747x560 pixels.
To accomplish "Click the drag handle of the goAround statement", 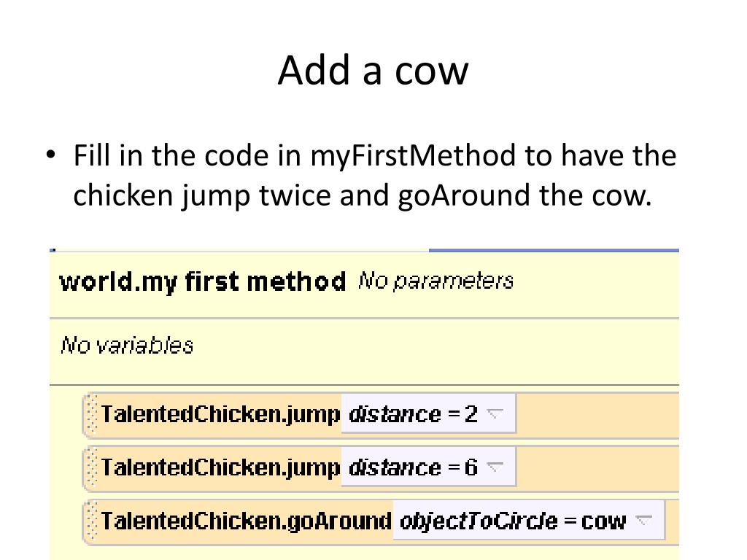I will [x=92, y=521].
